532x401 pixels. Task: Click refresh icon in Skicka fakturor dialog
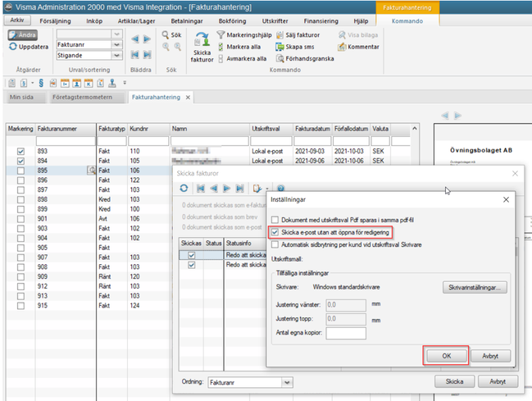point(184,188)
